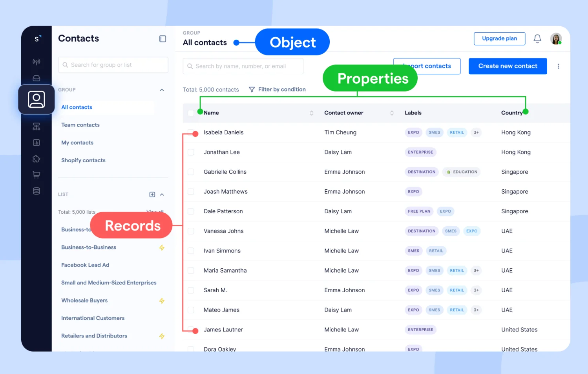Switch to Shopify contacts group

[x=83, y=160]
